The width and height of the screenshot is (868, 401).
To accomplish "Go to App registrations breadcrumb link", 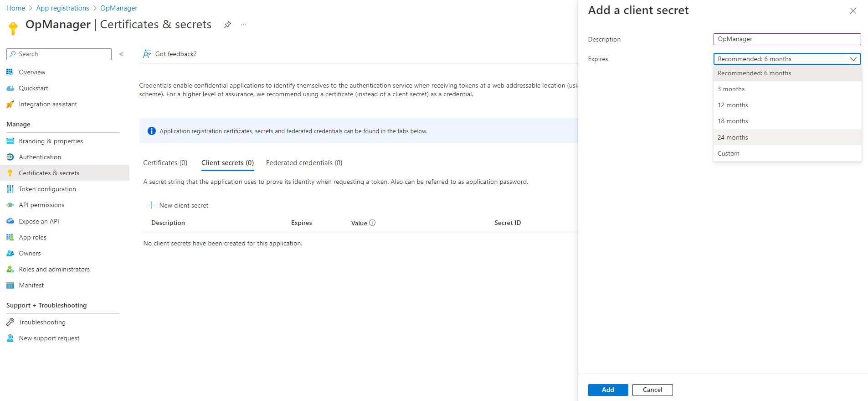I will [x=63, y=8].
